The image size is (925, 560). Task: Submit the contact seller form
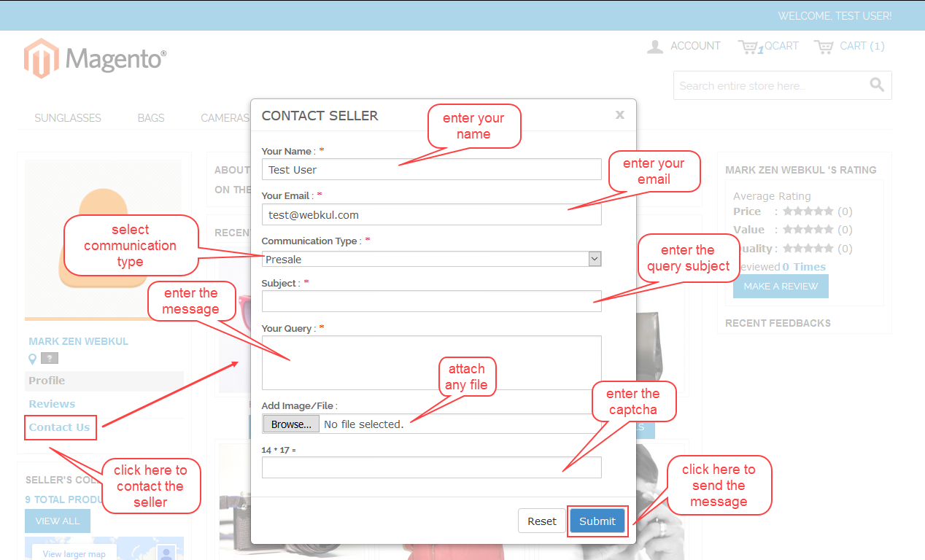click(597, 521)
